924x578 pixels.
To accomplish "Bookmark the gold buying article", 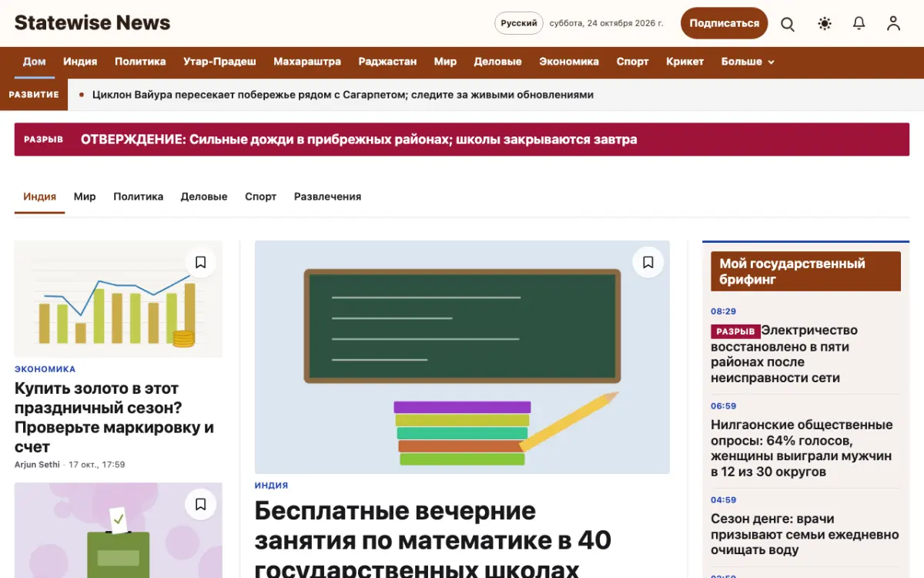I will (201, 263).
